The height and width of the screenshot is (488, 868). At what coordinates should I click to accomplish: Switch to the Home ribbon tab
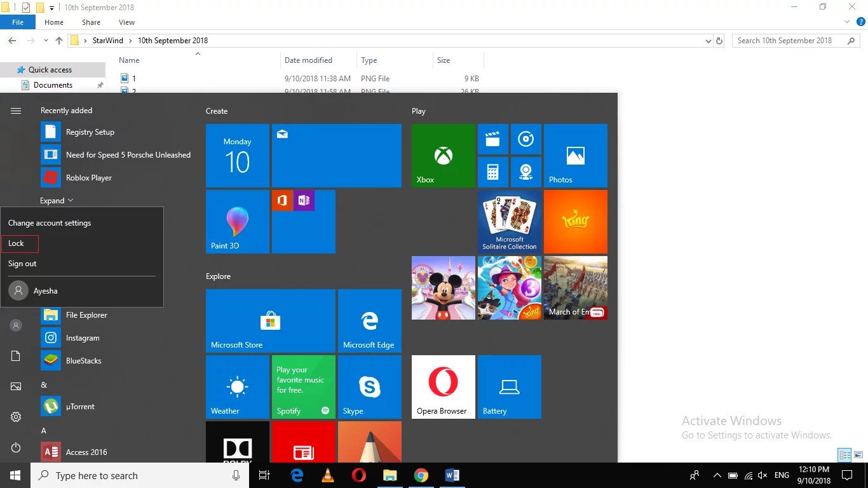pyautogui.click(x=54, y=22)
